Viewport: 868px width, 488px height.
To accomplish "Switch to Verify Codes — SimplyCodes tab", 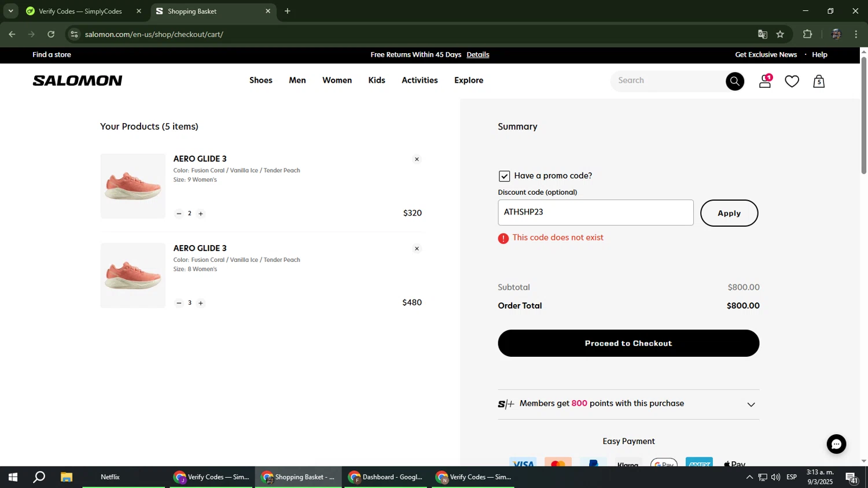I will tap(80, 11).
